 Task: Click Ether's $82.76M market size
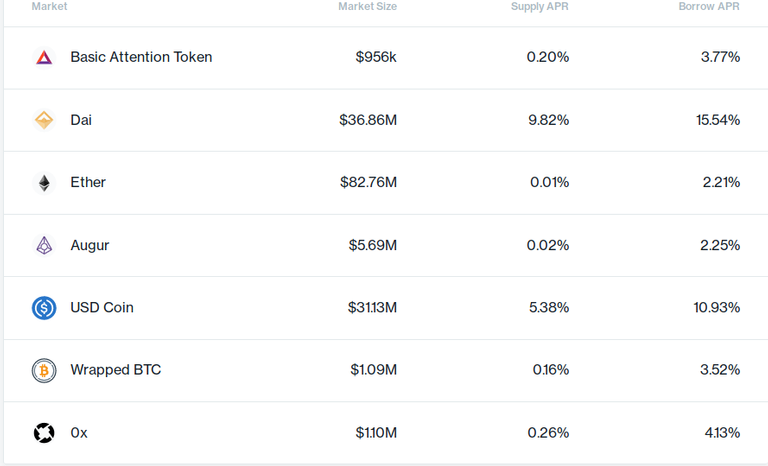(368, 182)
